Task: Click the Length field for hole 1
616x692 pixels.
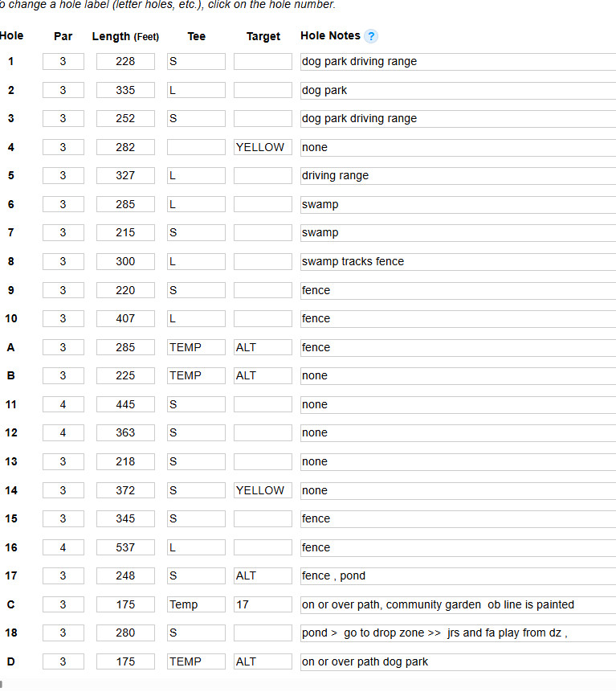Action: [x=125, y=61]
